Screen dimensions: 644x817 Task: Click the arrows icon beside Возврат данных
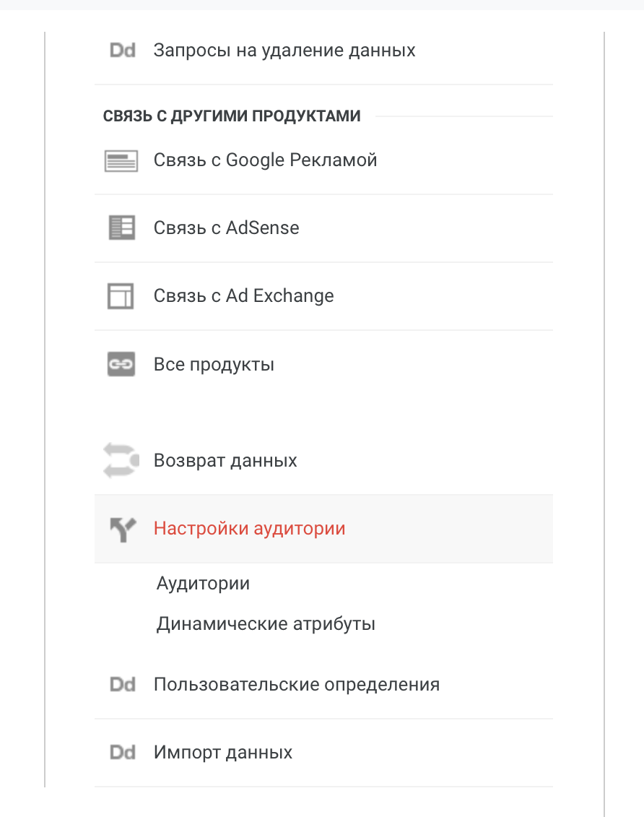[121, 461]
